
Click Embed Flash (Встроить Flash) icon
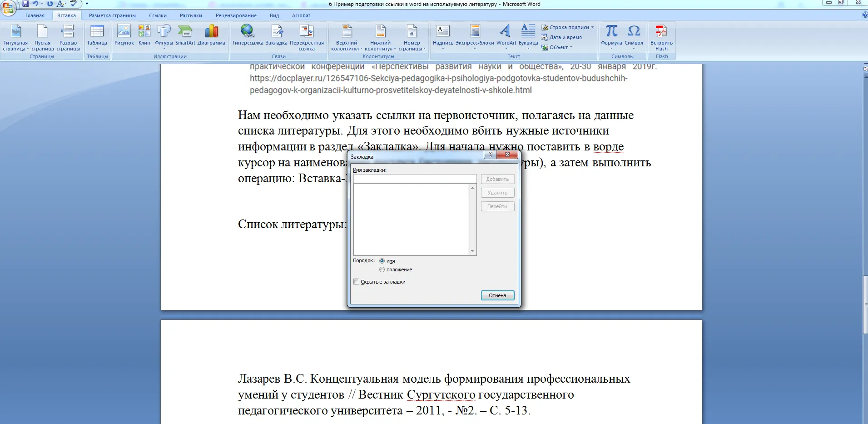click(x=661, y=38)
